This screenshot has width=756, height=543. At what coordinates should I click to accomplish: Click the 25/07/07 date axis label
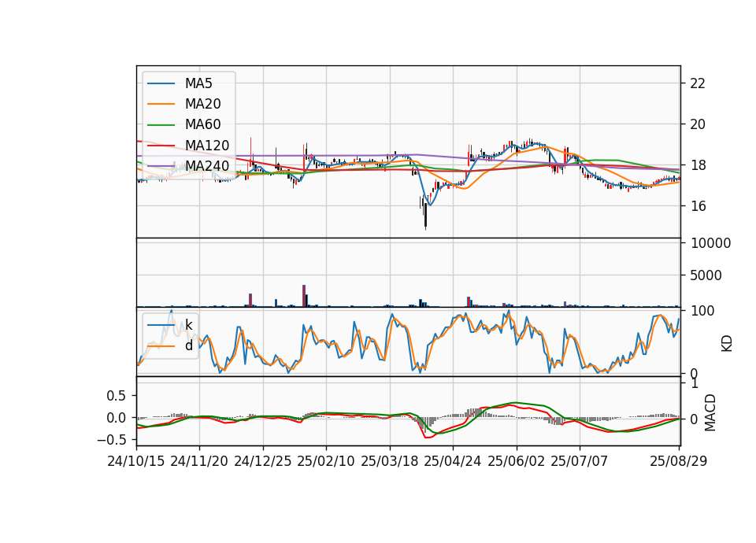click(580, 461)
